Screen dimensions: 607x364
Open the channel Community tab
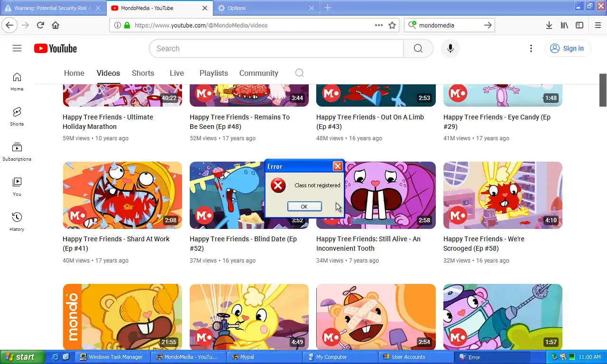(x=258, y=73)
